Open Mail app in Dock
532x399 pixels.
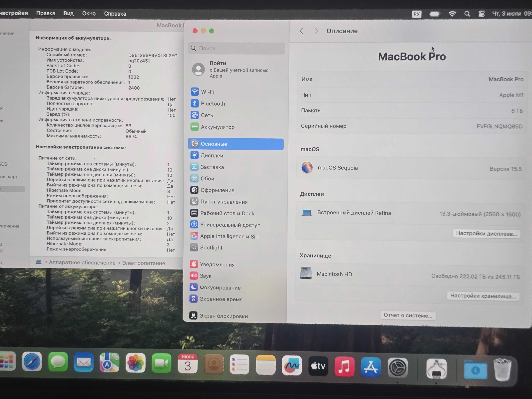84,362
